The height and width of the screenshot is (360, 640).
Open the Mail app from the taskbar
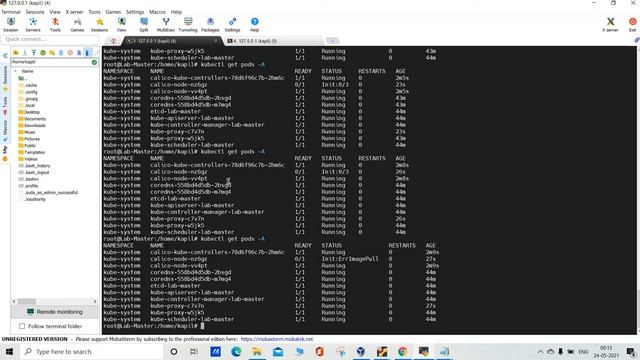click(278, 351)
